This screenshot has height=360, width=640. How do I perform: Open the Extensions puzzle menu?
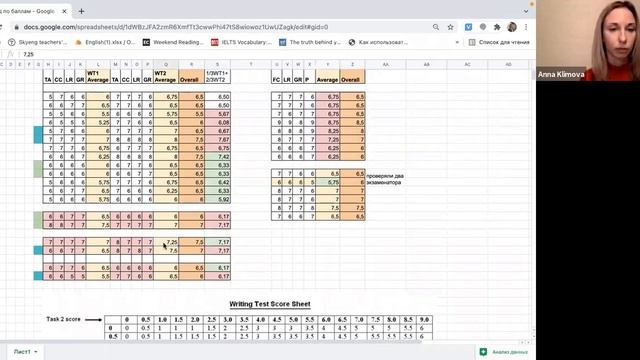click(x=497, y=27)
